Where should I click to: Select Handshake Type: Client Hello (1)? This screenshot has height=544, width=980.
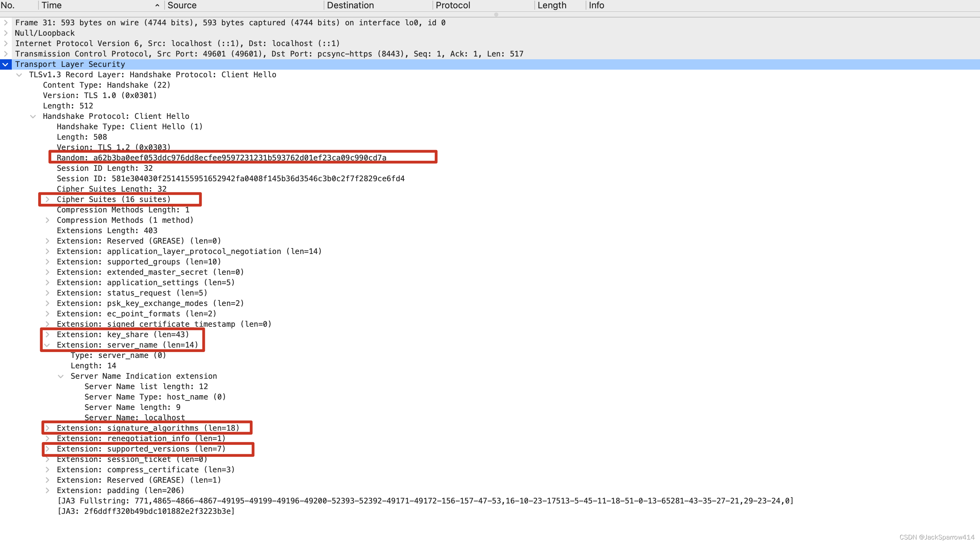click(130, 127)
